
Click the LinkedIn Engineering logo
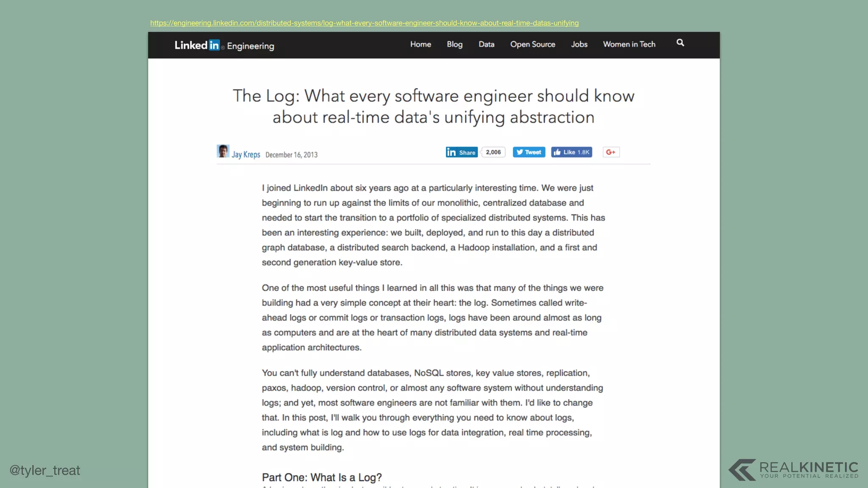[224, 45]
